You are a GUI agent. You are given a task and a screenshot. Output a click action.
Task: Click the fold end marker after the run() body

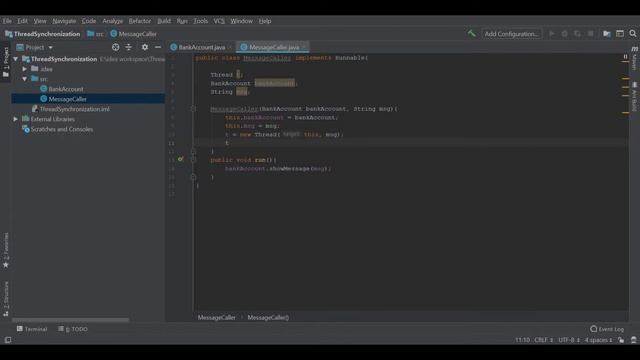(x=193, y=177)
